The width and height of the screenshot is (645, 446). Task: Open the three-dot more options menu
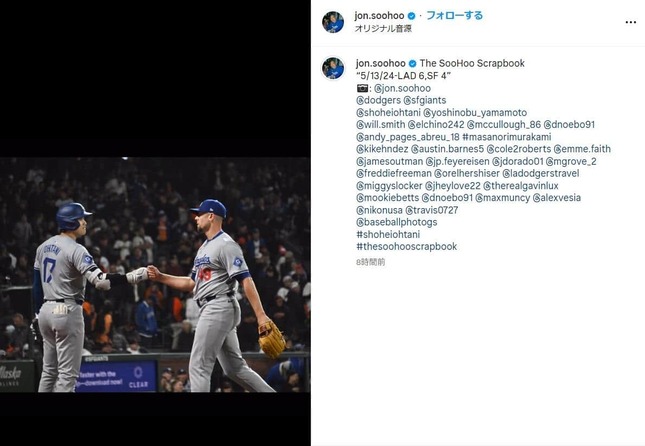pos(630,22)
